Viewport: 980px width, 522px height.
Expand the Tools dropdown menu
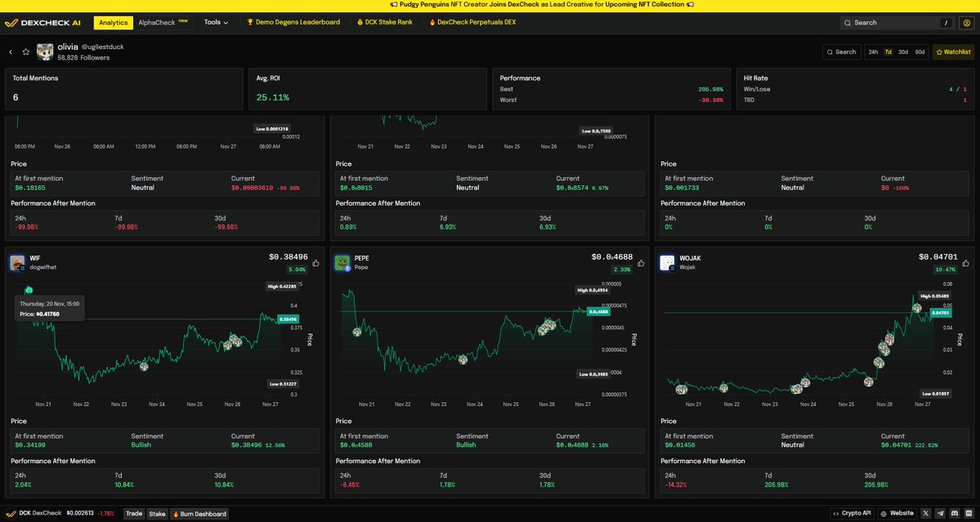[217, 23]
